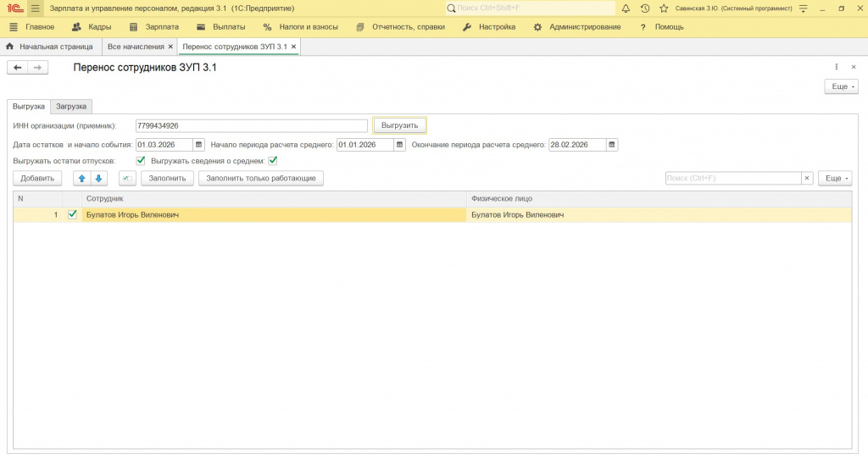This screenshot has height=459, width=868.
Task: Sort by the Сотрудник column header
Action: point(274,198)
